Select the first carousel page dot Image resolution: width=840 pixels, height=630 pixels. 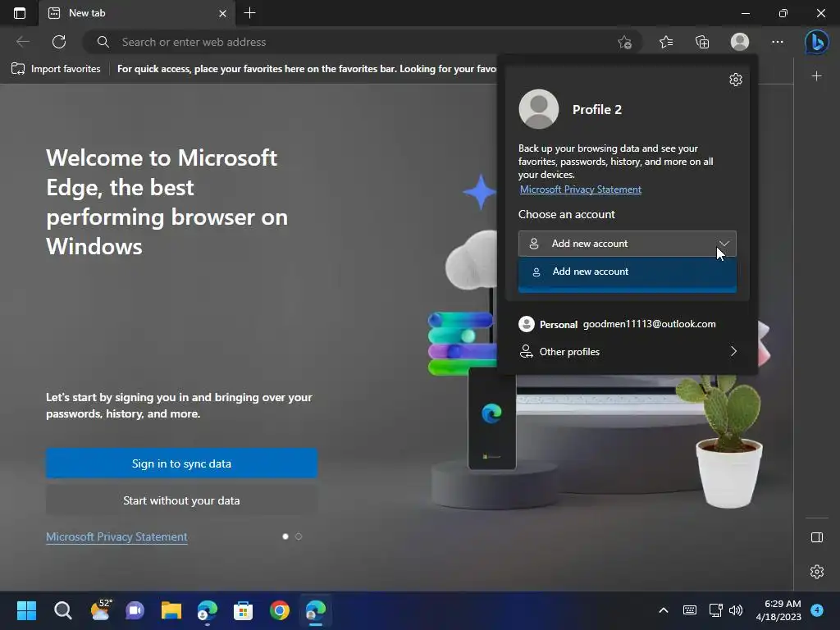point(285,536)
